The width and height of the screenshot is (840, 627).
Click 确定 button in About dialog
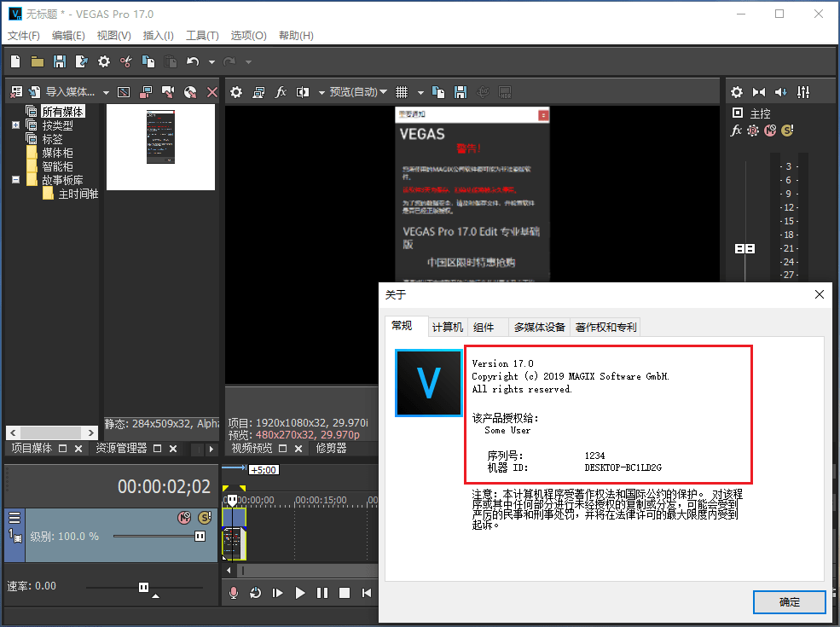789,602
